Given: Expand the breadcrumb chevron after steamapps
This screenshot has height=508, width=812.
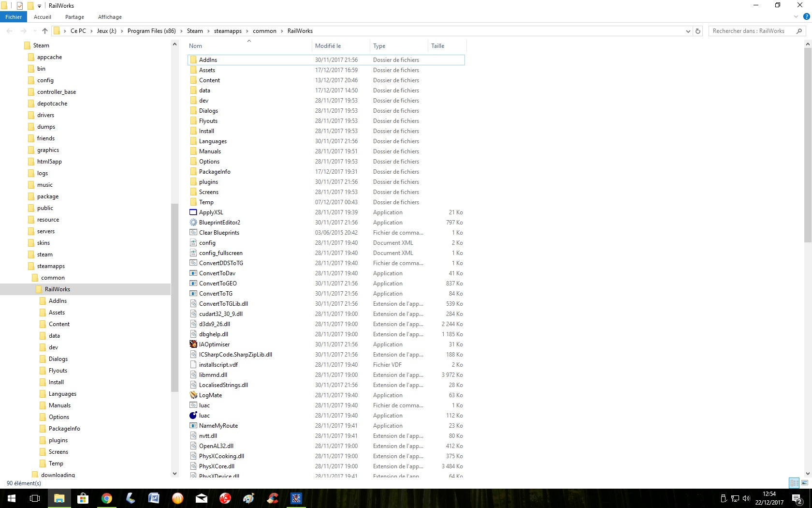Looking at the screenshot, I should 247,31.
